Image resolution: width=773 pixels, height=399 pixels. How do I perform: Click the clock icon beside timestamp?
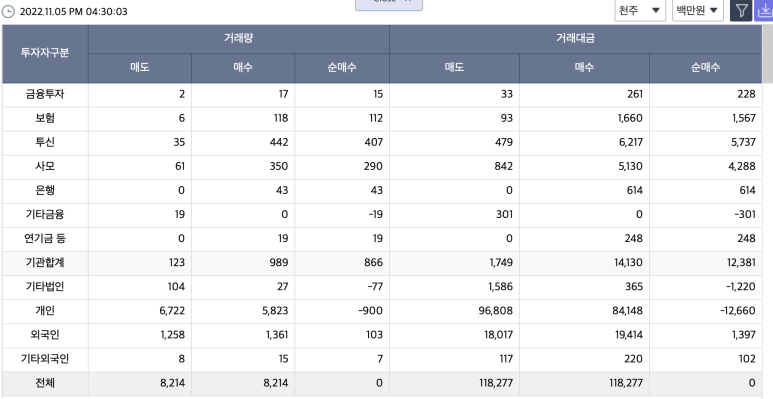tap(8, 11)
